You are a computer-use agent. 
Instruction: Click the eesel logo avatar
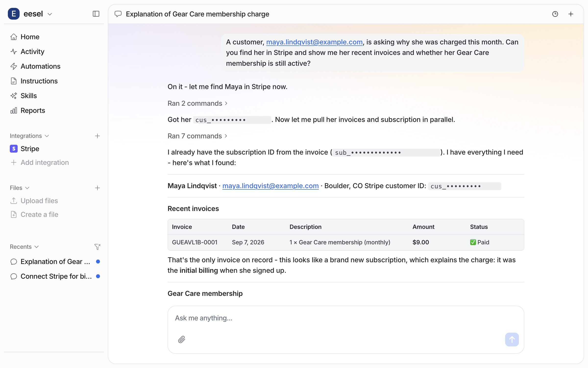[x=14, y=14]
